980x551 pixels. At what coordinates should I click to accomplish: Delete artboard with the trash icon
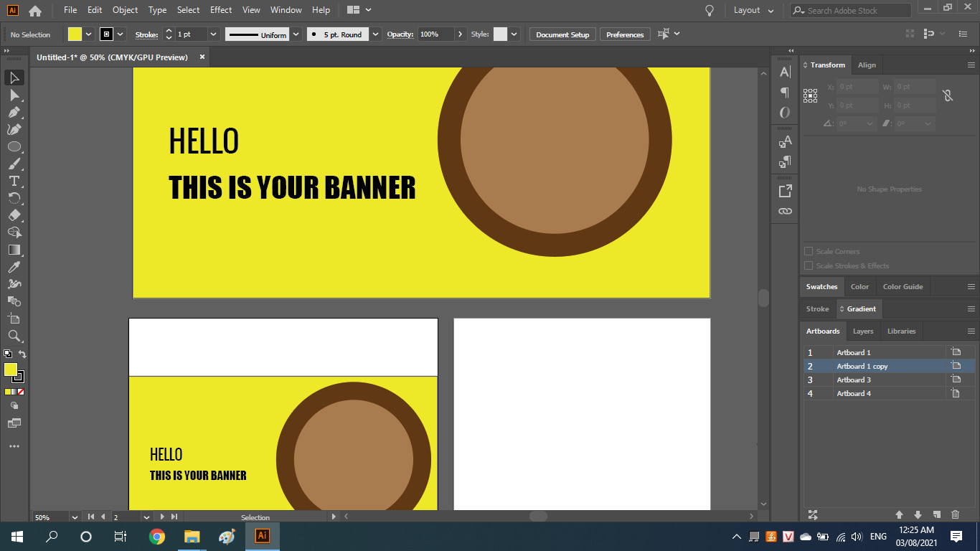[x=955, y=514]
